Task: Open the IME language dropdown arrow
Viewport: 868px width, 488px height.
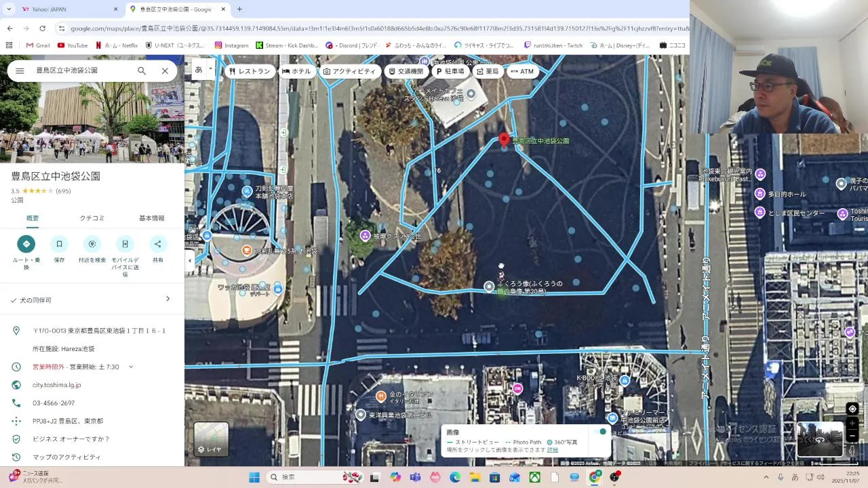Action: coord(211,68)
